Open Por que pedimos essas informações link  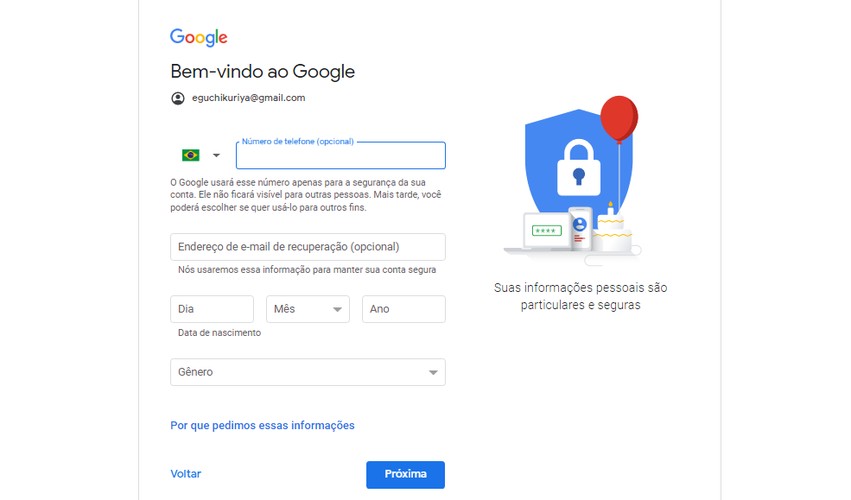coord(262,425)
